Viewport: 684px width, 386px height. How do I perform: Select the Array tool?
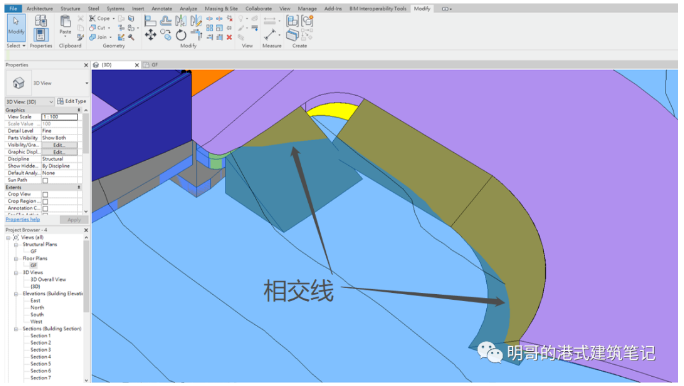pos(210,28)
